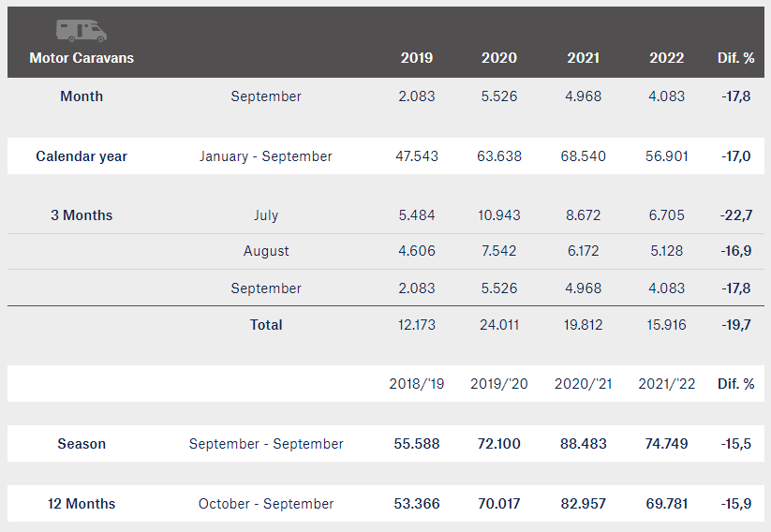This screenshot has width=771, height=532.
Task: Select the Calendar year row label
Action: pyautogui.click(x=82, y=156)
